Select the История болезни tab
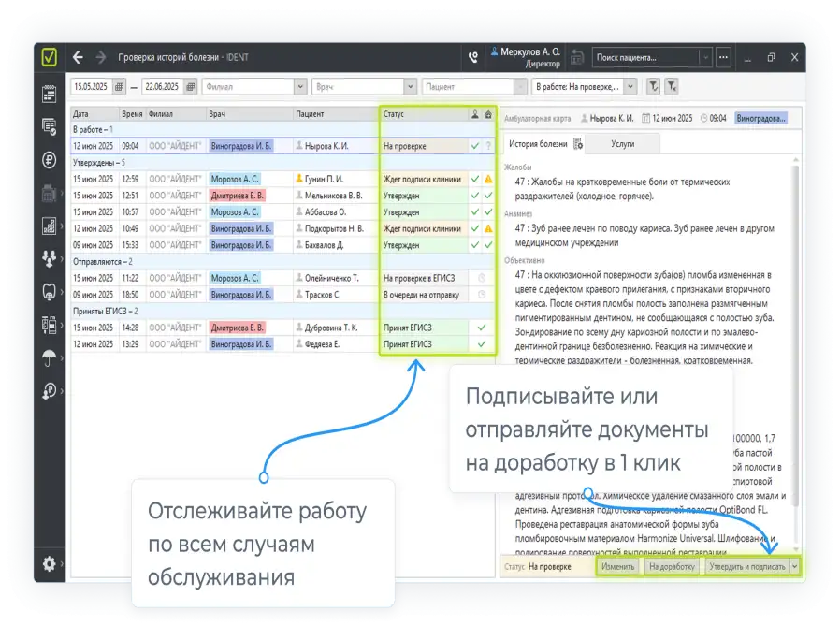 tap(537, 143)
